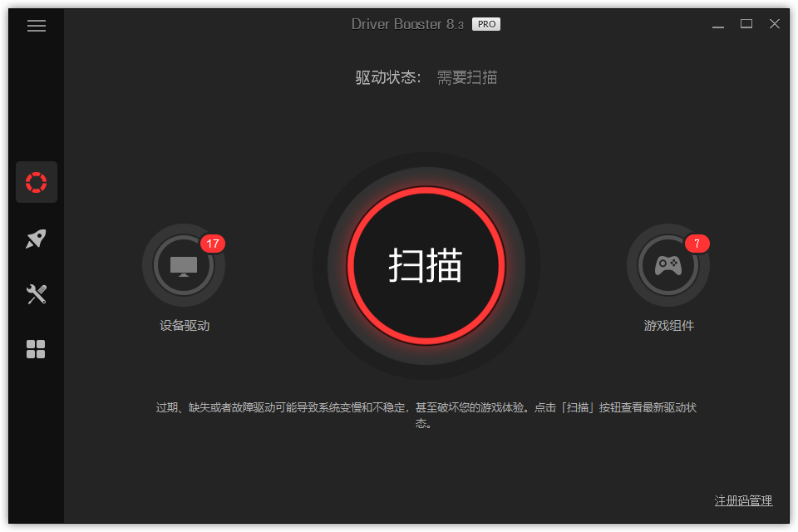Maximize the Driver Booster window
The height and width of the screenshot is (532, 798).
pyautogui.click(x=746, y=24)
